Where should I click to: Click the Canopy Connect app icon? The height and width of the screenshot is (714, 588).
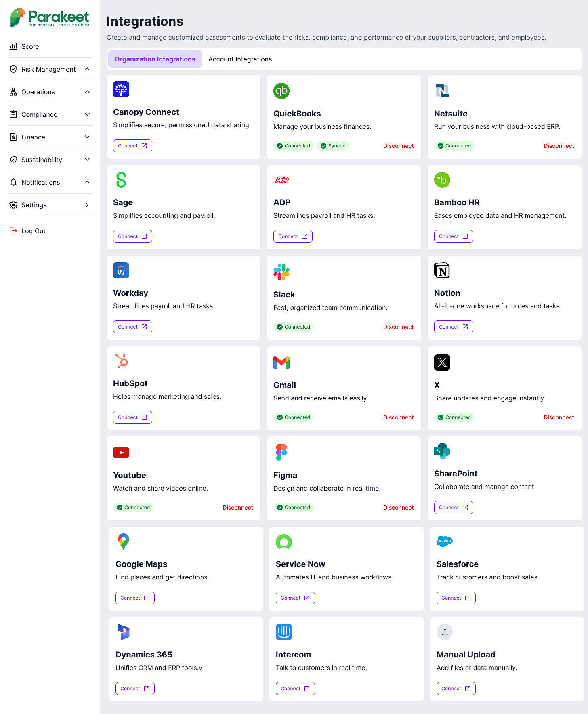[121, 89]
